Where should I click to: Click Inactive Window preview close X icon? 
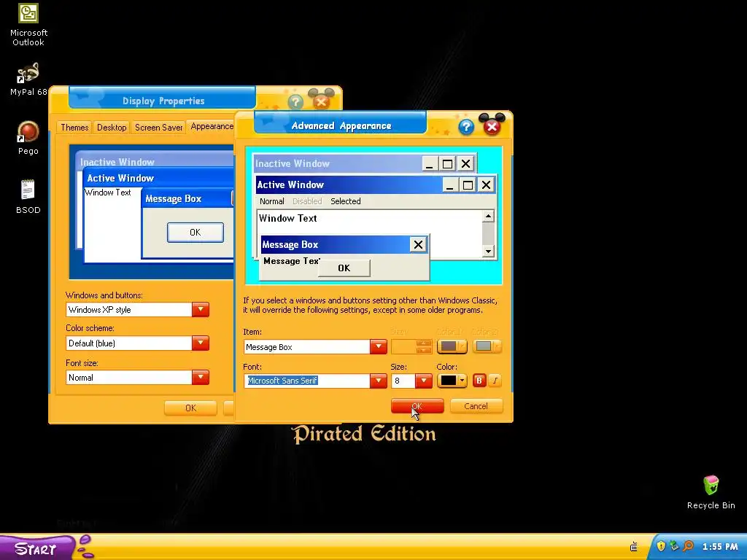(x=465, y=164)
